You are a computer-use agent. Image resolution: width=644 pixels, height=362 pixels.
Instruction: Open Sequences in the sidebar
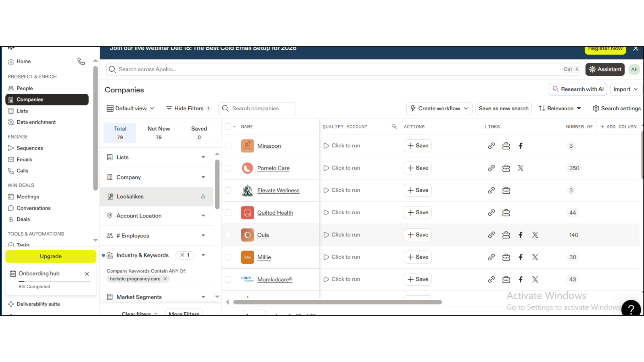(x=30, y=148)
